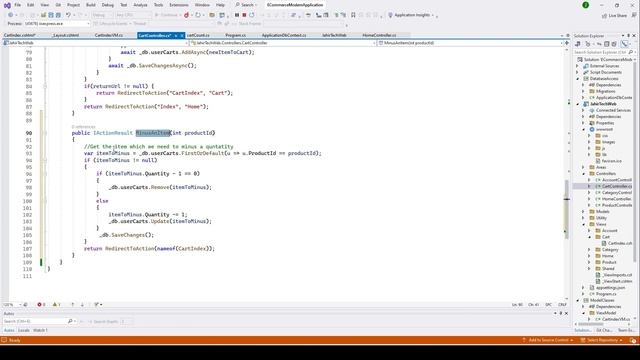Viewport: 640px width, 360px height.
Task: Click the editor vertical scrollbar thumb
Action: [x=567, y=208]
